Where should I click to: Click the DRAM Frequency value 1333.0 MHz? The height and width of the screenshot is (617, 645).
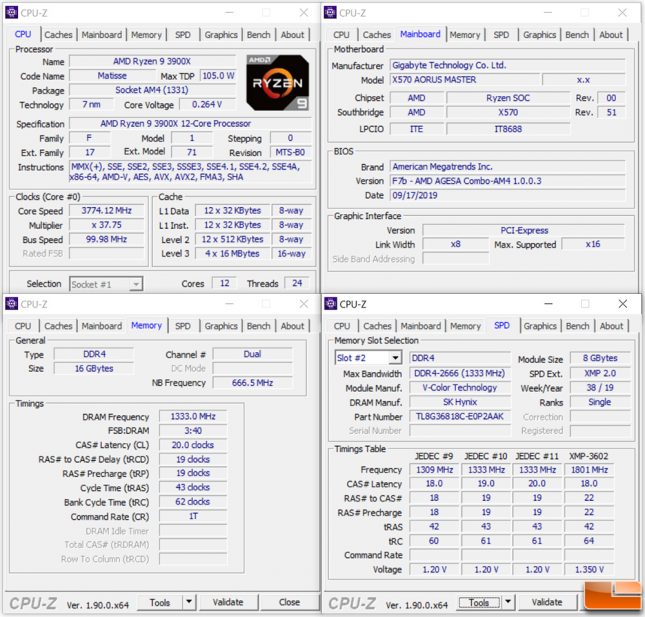193,416
